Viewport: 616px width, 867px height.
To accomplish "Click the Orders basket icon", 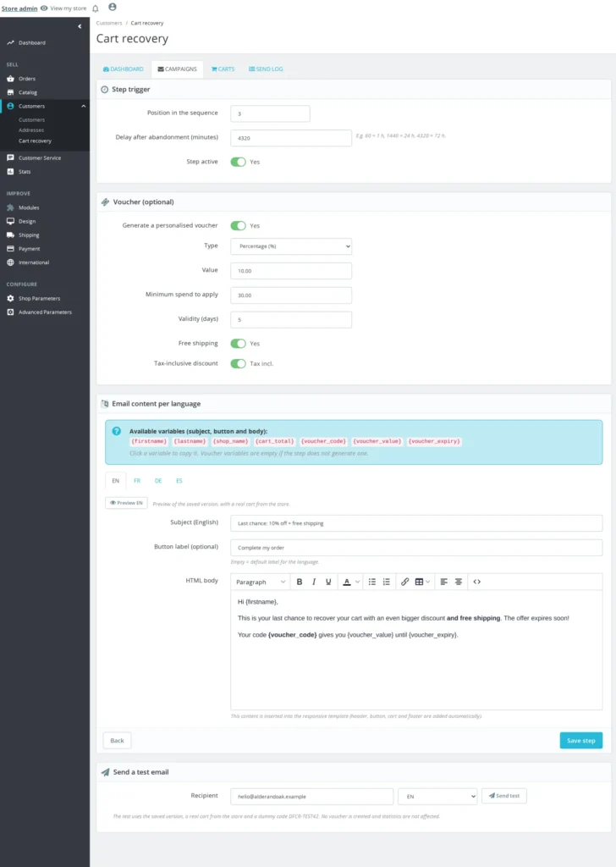I will 10,79.
